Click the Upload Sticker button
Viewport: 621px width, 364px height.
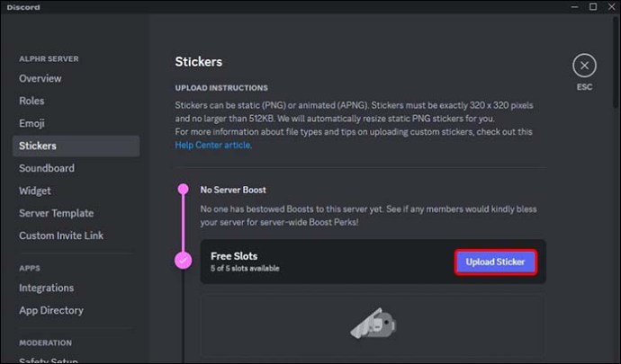[496, 262]
